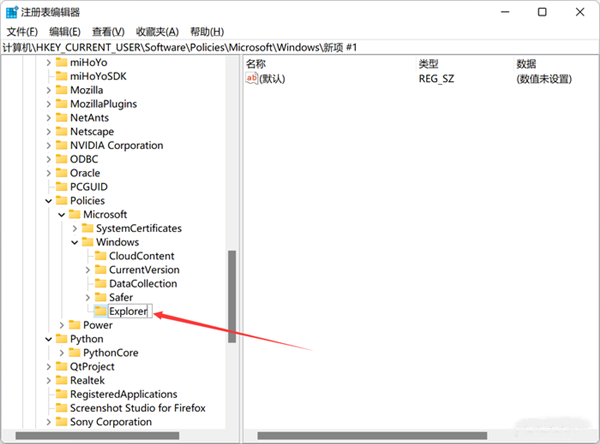Collapse the Policies tree node
This screenshot has height=444, width=600.
coord(49,201)
